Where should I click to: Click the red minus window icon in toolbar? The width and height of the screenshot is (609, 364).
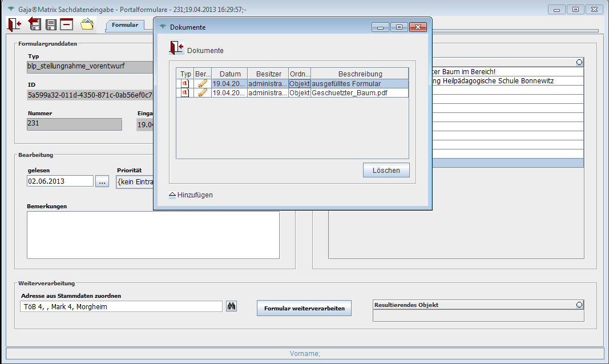[67, 24]
